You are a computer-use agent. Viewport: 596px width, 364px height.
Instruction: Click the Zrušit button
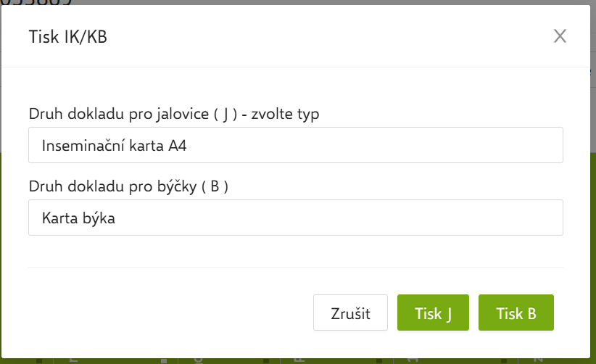click(350, 313)
